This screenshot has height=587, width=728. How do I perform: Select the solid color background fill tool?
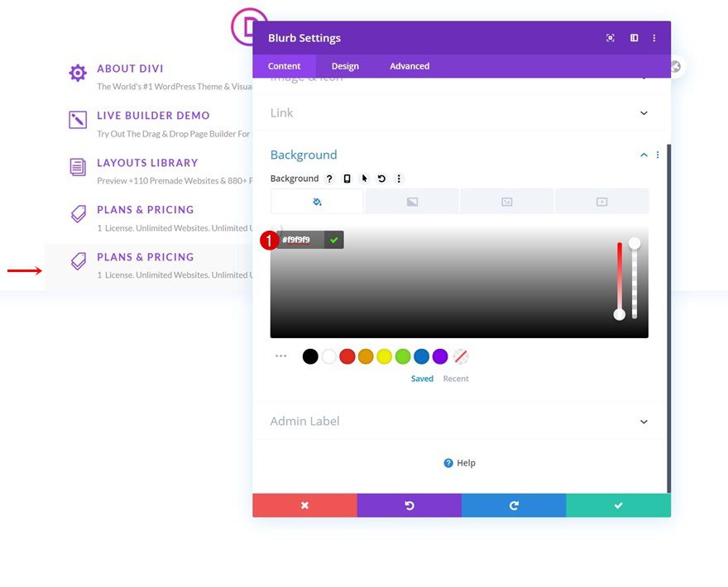click(316, 200)
